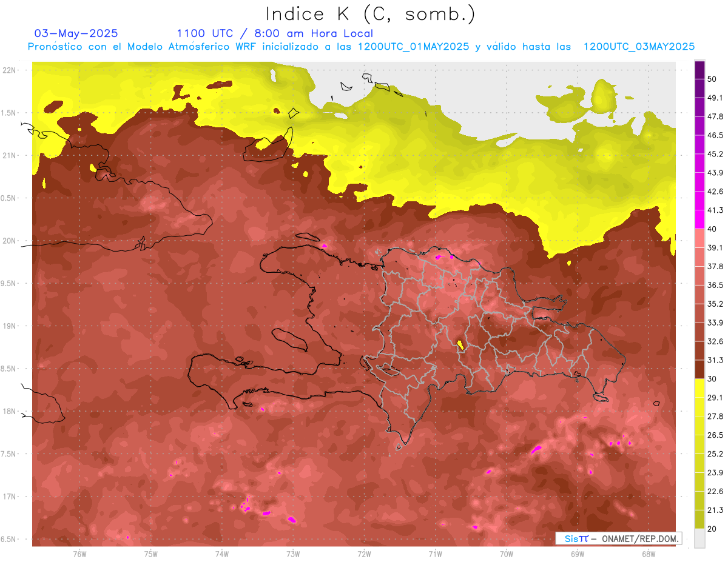The image size is (728, 562).
Task: Click the "69W" longitude label
Action: pos(578,554)
